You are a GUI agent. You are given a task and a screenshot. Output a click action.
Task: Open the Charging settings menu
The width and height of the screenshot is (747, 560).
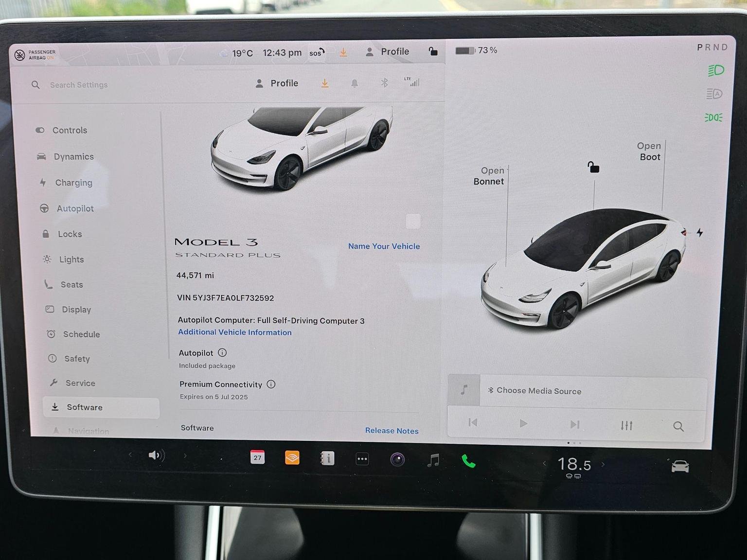click(x=66, y=182)
